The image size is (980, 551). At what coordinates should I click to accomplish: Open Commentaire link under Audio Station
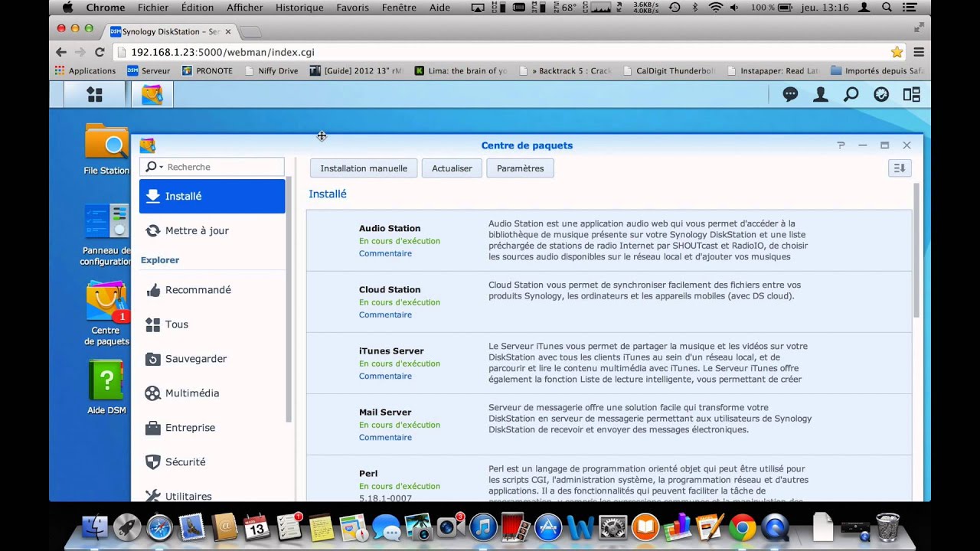[x=385, y=253]
